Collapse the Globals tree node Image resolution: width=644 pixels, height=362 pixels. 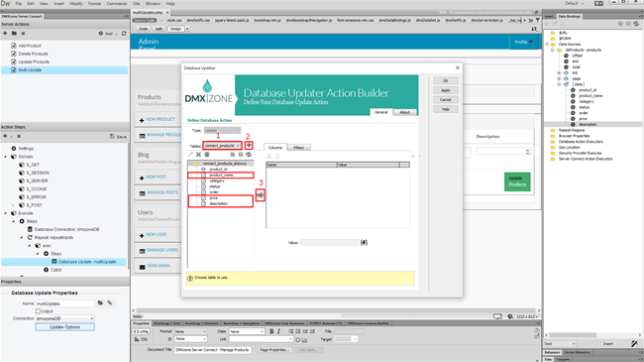[6, 157]
